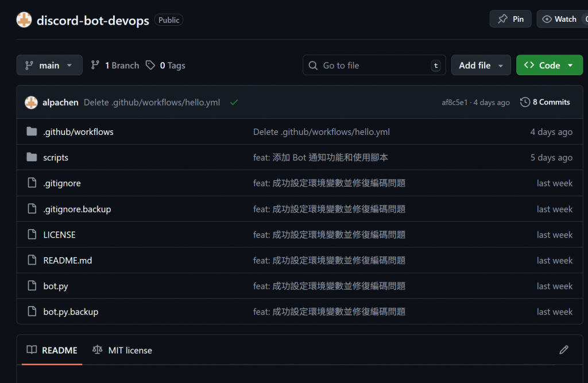Click the '5 days ago' timestamp of scripts
The image size is (588, 383).
(551, 157)
